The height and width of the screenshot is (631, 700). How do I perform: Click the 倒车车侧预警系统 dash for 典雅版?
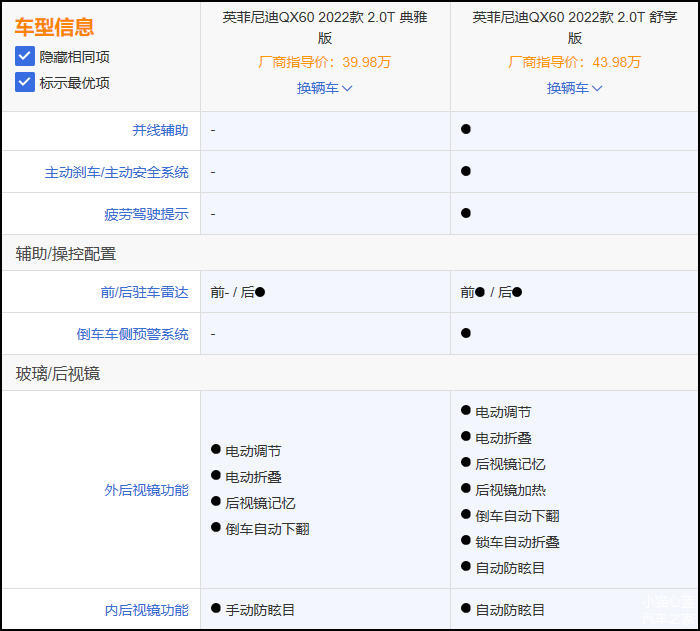pyautogui.click(x=213, y=334)
